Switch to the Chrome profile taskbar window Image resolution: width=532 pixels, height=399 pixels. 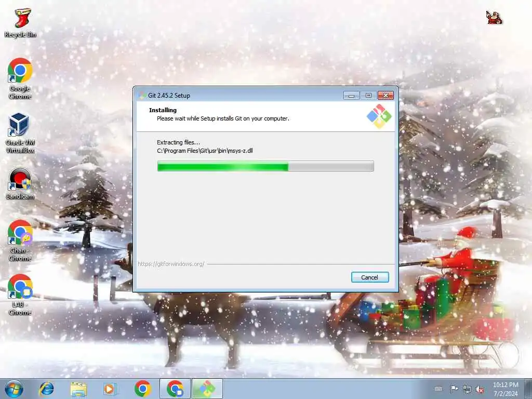click(x=175, y=389)
